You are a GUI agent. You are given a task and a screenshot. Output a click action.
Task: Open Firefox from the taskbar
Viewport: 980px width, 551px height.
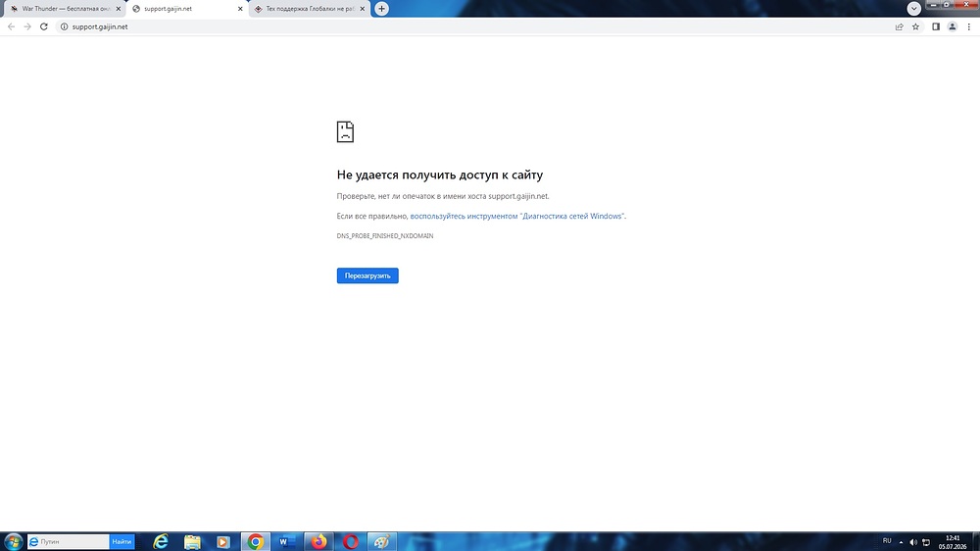point(318,541)
